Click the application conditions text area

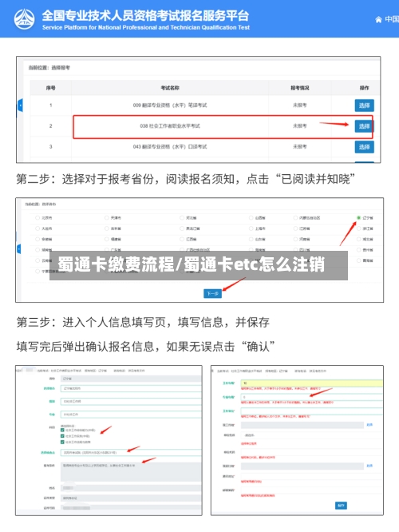click(131, 471)
